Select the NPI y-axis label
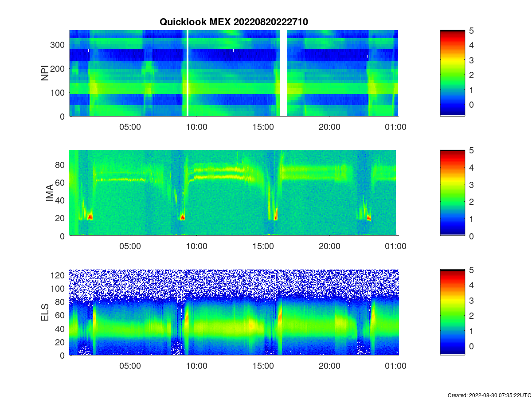 (45, 73)
